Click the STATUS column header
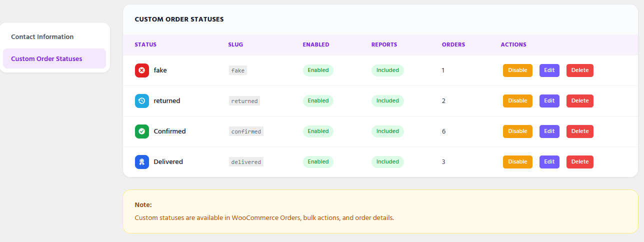 point(145,44)
